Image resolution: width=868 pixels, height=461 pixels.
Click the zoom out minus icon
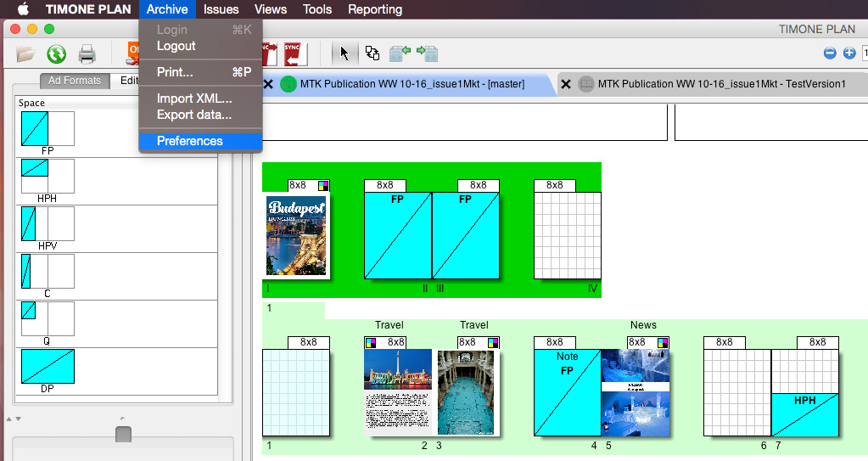click(830, 53)
